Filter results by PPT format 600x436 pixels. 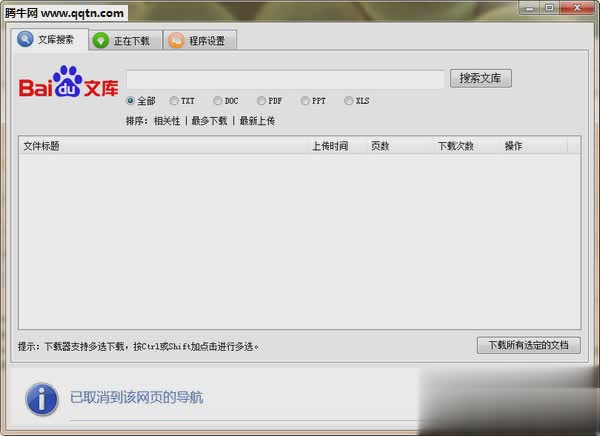pos(305,101)
